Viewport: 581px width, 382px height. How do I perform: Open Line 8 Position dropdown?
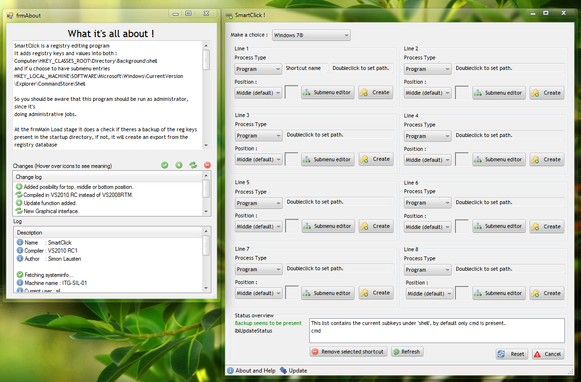429,293
